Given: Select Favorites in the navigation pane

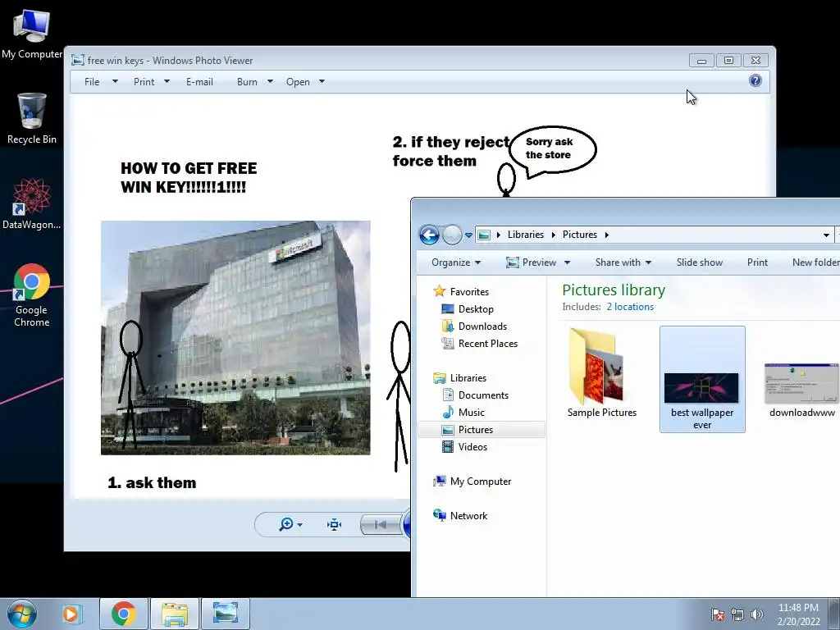Looking at the screenshot, I should 469,292.
